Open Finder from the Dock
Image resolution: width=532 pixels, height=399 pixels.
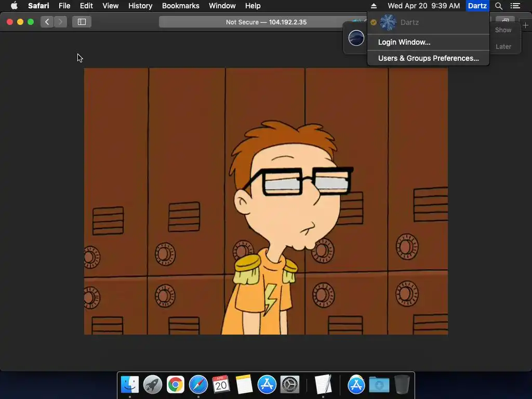pos(130,385)
